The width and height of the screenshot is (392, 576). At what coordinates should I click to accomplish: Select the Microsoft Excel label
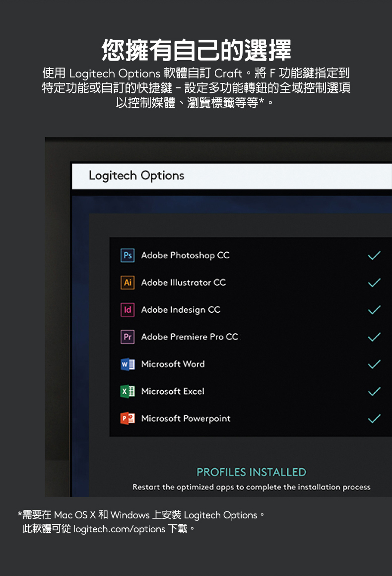(x=173, y=391)
